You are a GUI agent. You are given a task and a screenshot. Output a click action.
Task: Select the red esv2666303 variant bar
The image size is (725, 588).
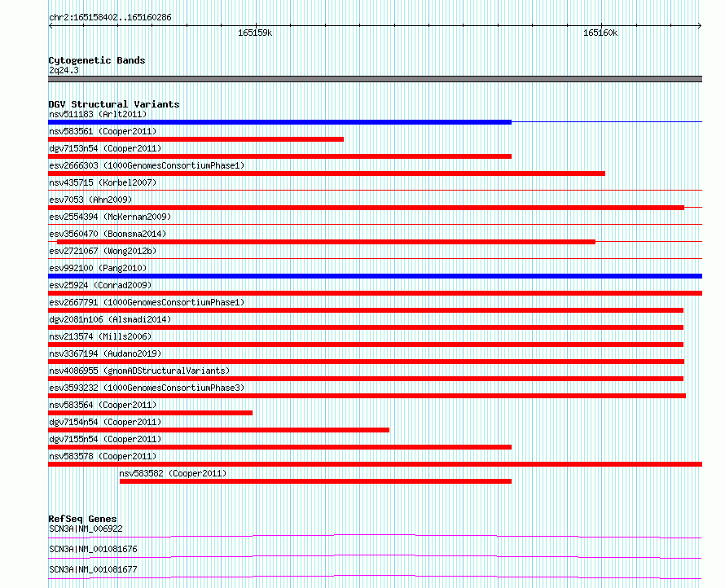[327, 173]
